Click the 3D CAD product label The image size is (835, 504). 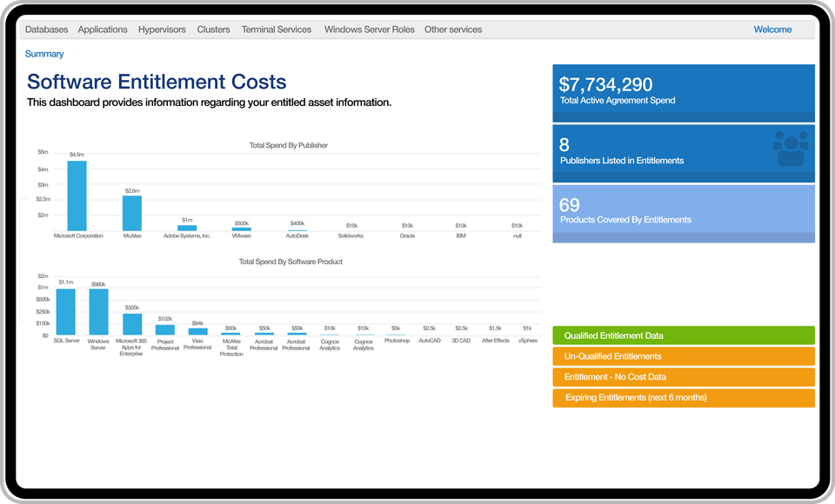461,341
